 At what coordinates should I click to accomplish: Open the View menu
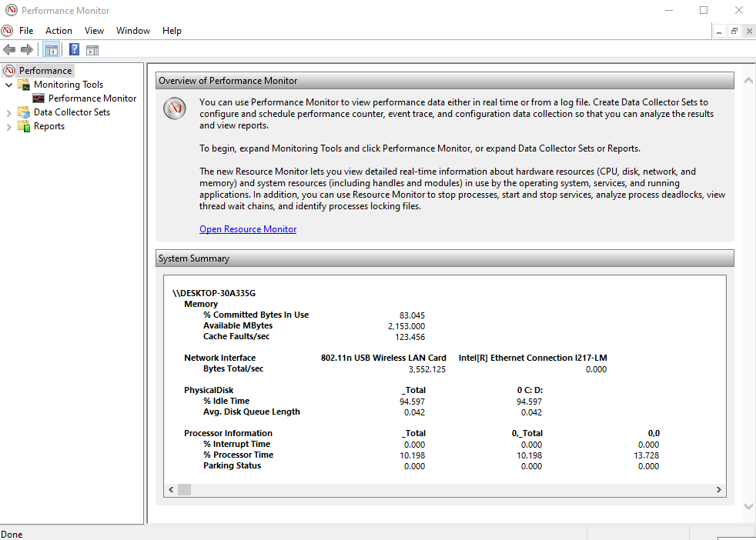[x=94, y=31]
